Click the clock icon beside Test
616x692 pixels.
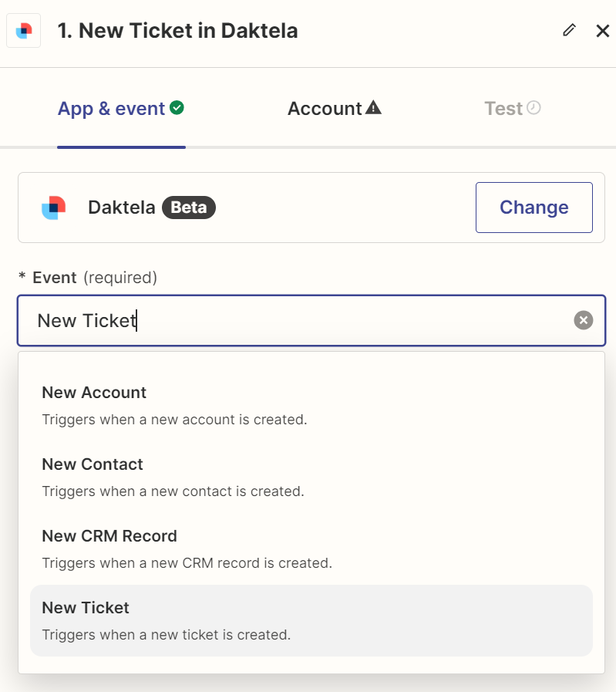click(x=534, y=108)
